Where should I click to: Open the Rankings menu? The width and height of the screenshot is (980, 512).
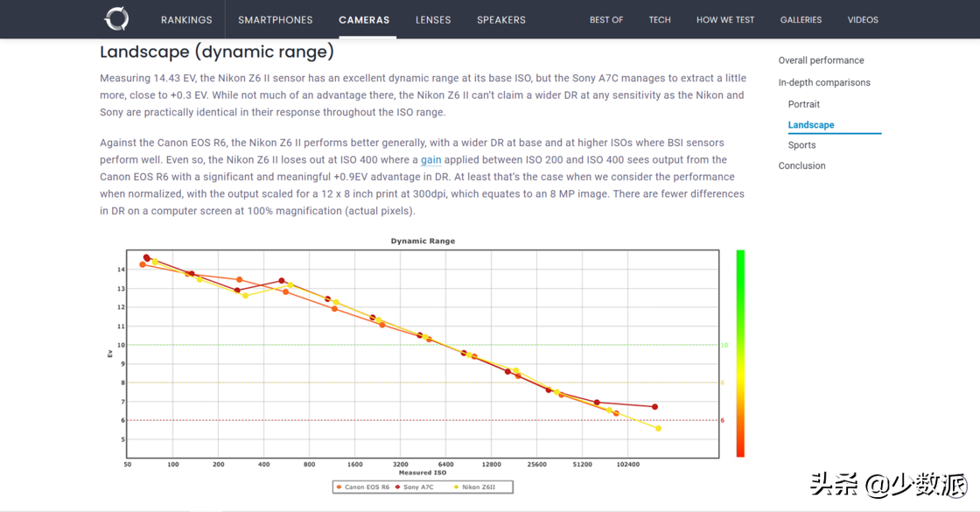click(186, 20)
